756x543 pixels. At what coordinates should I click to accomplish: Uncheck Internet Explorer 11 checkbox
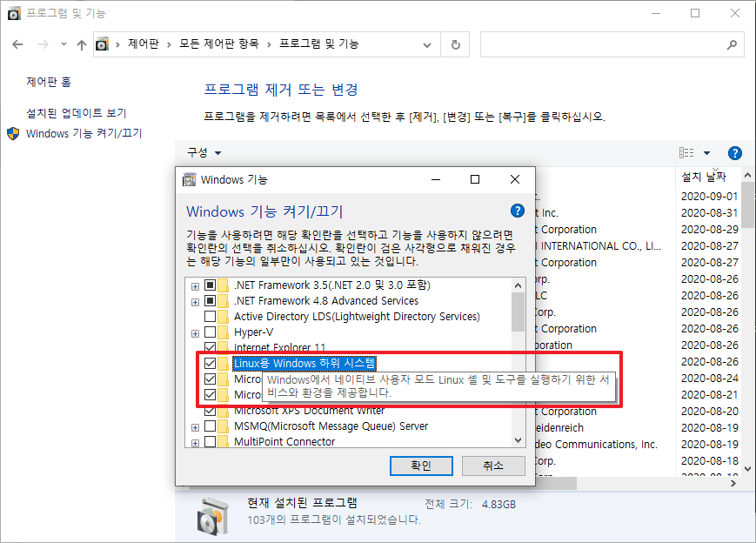pos(211,346)
